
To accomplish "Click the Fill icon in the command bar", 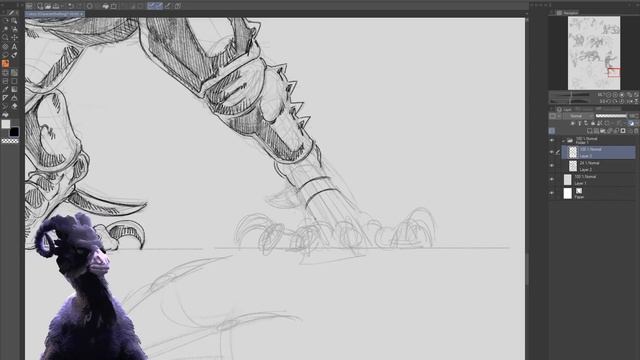I will [105, 6].
